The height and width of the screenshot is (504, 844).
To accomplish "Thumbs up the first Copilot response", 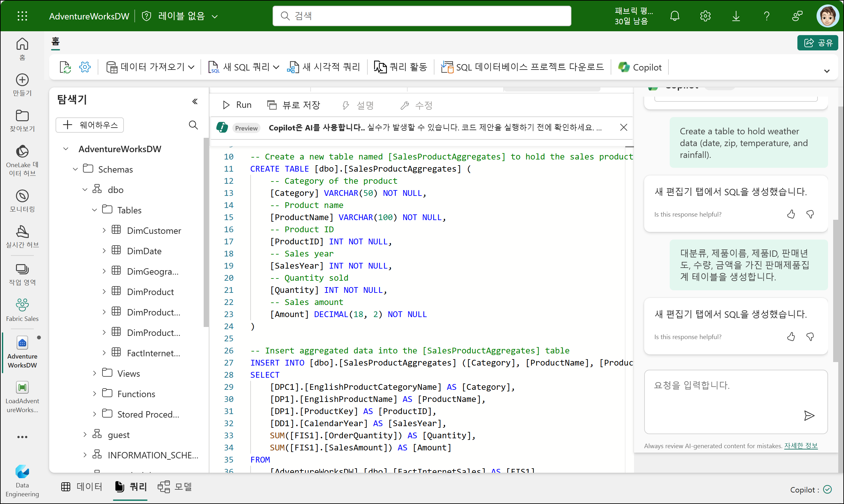I will click(x=791, y=214).
